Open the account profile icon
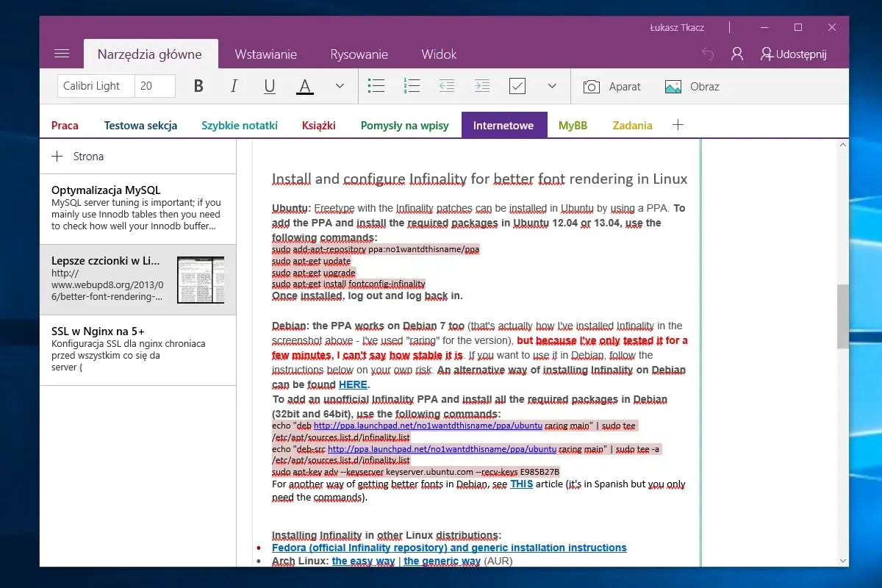 tap(737, 54)
